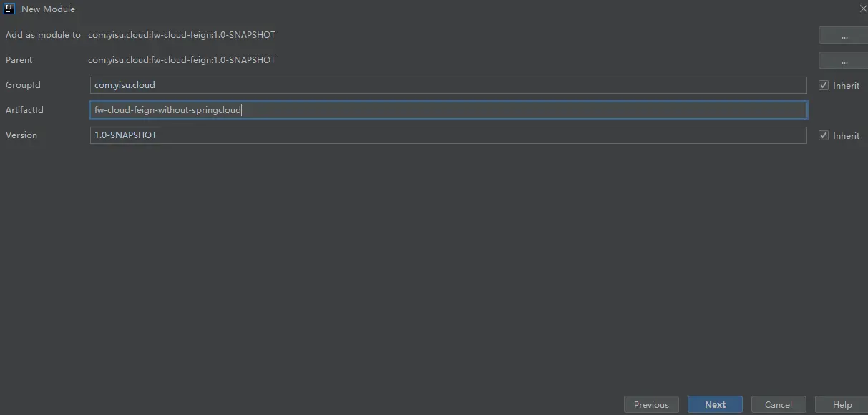Focus the ArtifactId input field
The width and height of the screenshot is (868, 415).
pos(448,110)
